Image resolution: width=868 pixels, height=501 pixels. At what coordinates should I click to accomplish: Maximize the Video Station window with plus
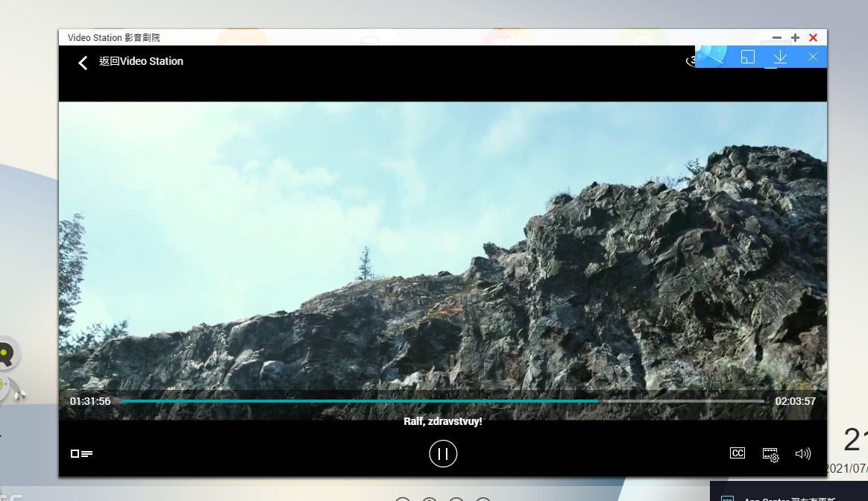click(795, 37)
